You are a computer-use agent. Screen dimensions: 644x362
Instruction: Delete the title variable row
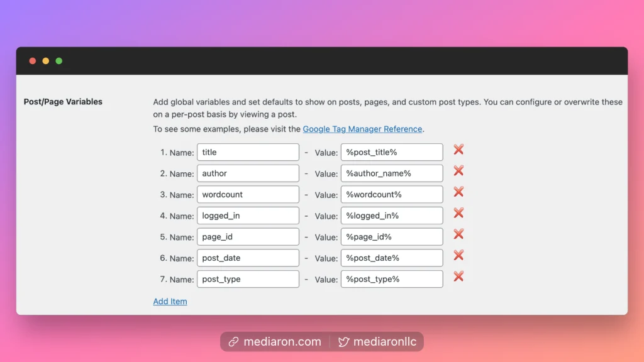458,150
